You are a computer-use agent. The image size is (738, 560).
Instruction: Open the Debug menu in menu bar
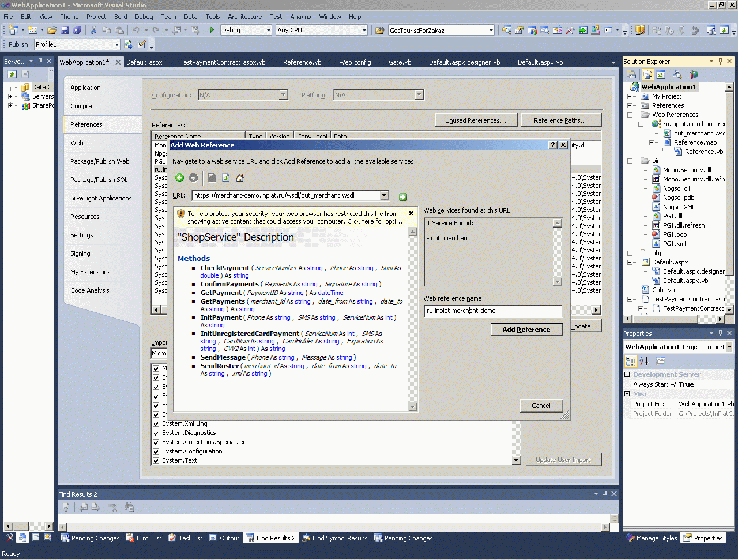144,17
